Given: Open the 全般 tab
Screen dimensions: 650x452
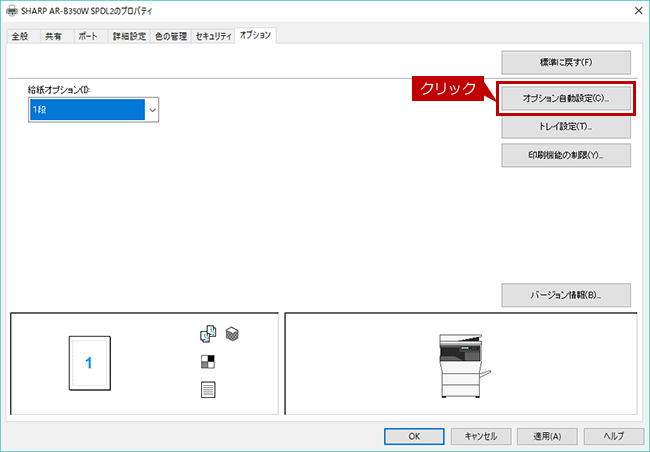Looking at the screenshot, I should click(20, 36).
